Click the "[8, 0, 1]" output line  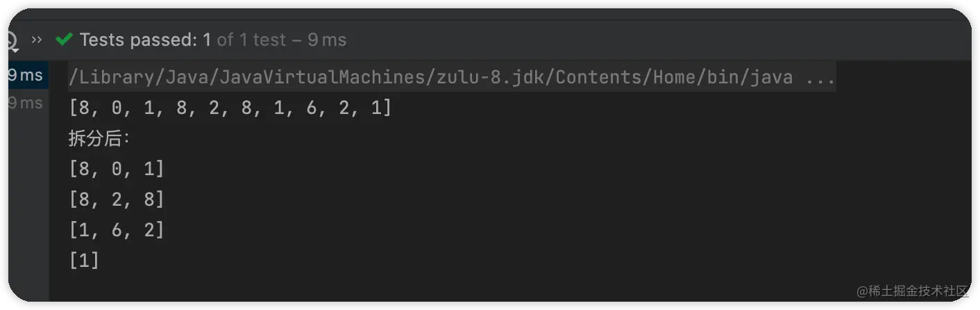click(x=117, y=169)
